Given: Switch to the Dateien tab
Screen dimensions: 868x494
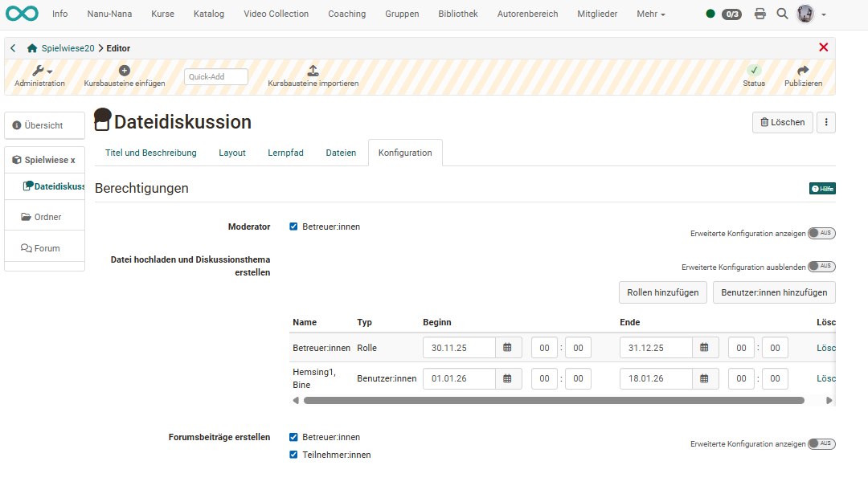Looking at the screenshot, I should point(341,152).
